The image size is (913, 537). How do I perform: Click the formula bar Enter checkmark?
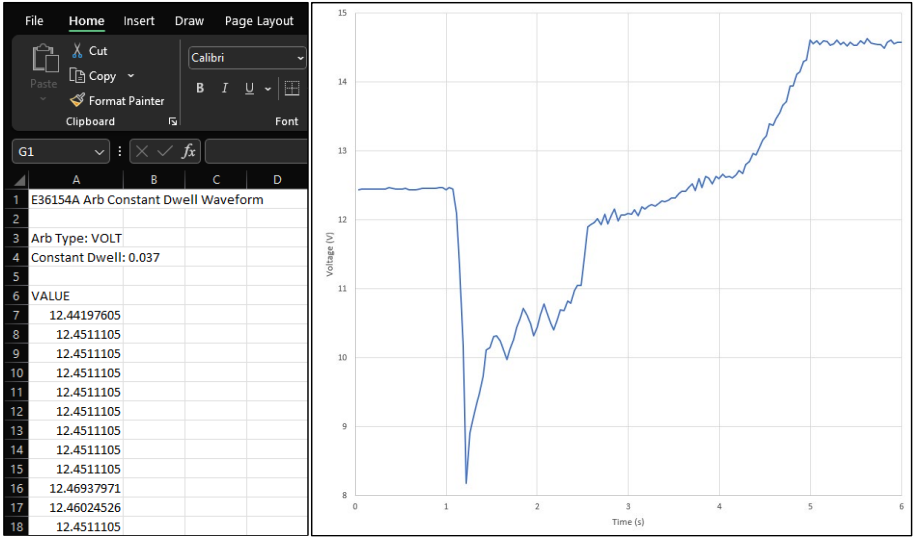(x=165, y=151)
